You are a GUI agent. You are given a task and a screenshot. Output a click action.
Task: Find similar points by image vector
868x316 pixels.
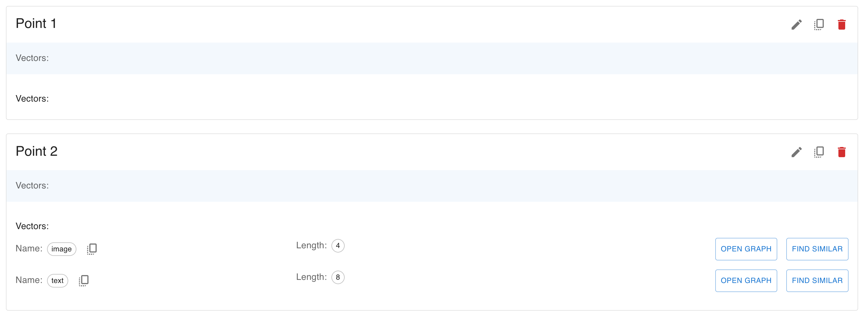(x=817, y=249)
